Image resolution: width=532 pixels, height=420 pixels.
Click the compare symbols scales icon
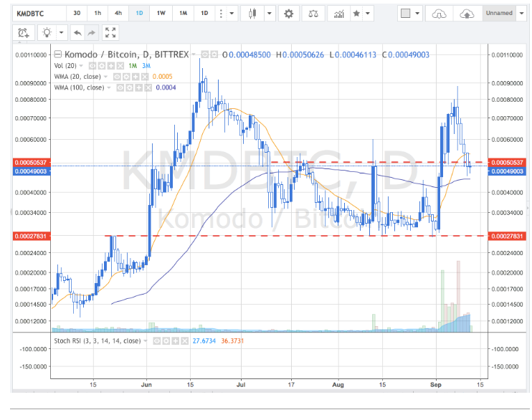click(313, 14)
